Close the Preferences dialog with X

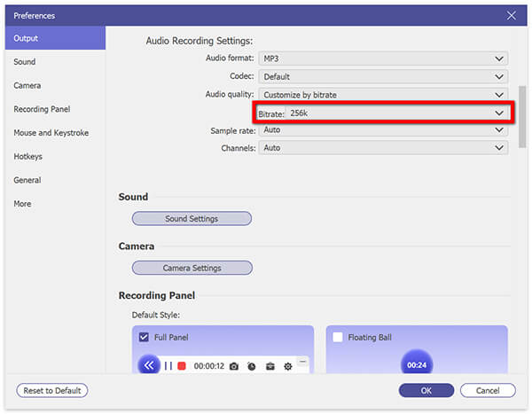click(512, 15)
